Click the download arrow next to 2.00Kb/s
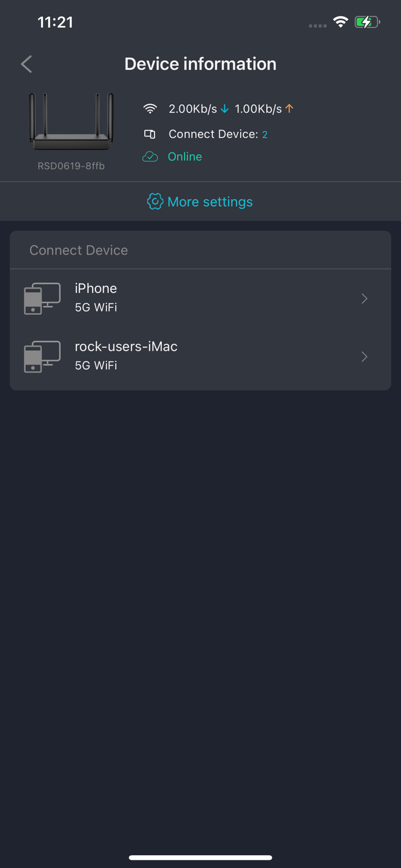401x868 pixels. click(225, 108)
